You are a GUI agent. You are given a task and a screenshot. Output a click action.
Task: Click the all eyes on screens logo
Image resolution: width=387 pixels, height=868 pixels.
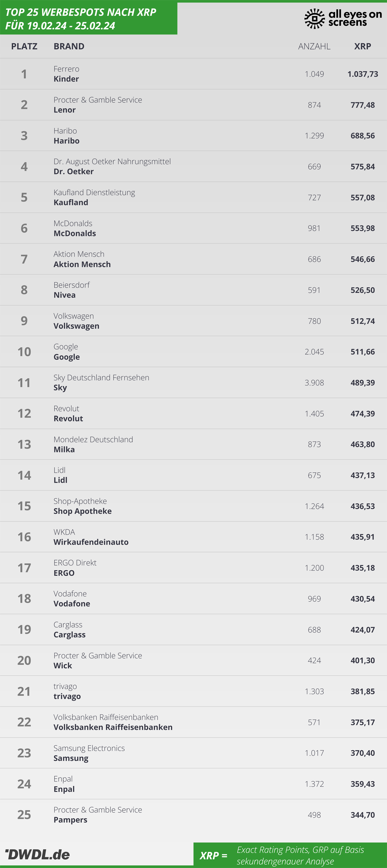[343, 18]
